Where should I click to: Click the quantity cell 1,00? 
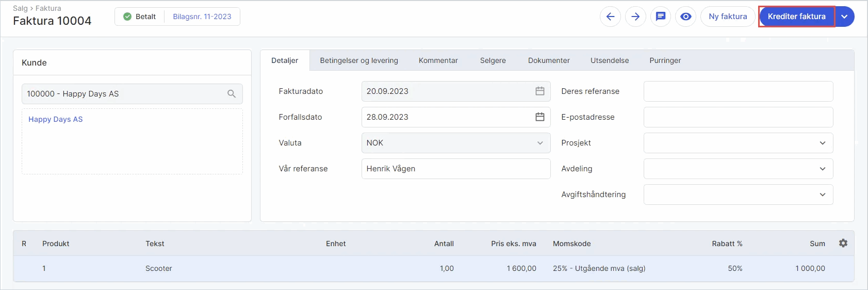pyautogui.click(x=447, y=268)
